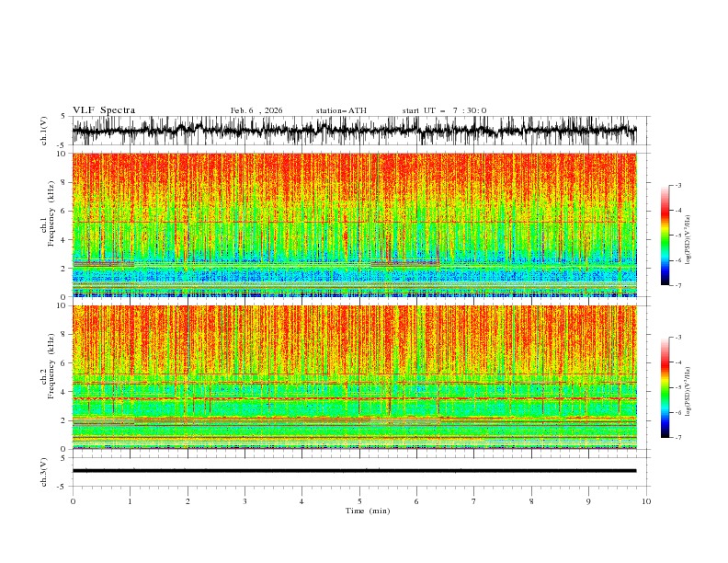Click the "station=ATH" header label
The image size is (728, 563).
coord(341,110)
